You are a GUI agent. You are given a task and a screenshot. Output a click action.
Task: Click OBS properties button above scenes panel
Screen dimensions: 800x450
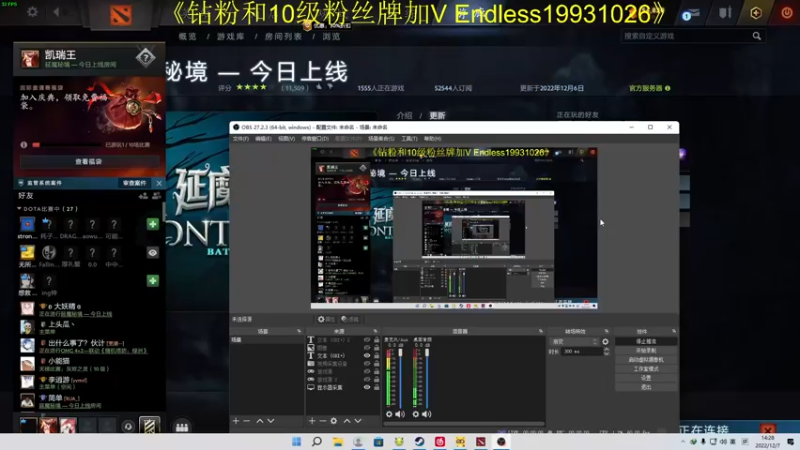click(326, 319)
